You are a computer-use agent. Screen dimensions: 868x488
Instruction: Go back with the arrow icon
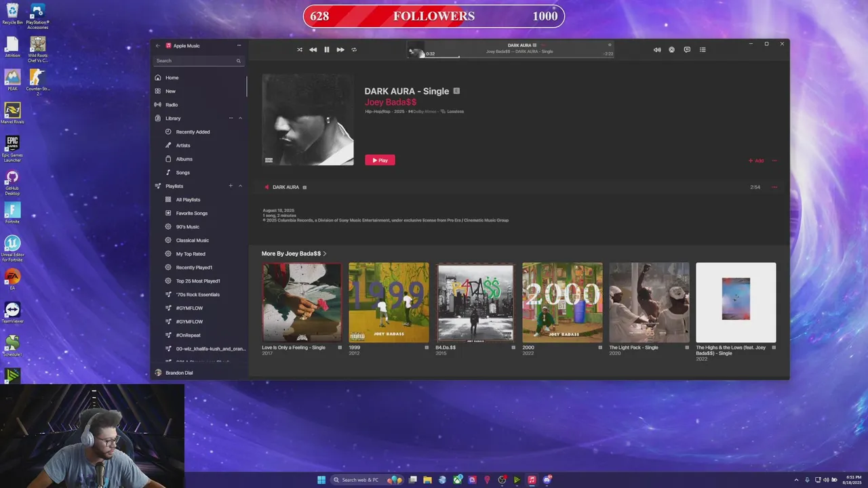click(158, 46)
